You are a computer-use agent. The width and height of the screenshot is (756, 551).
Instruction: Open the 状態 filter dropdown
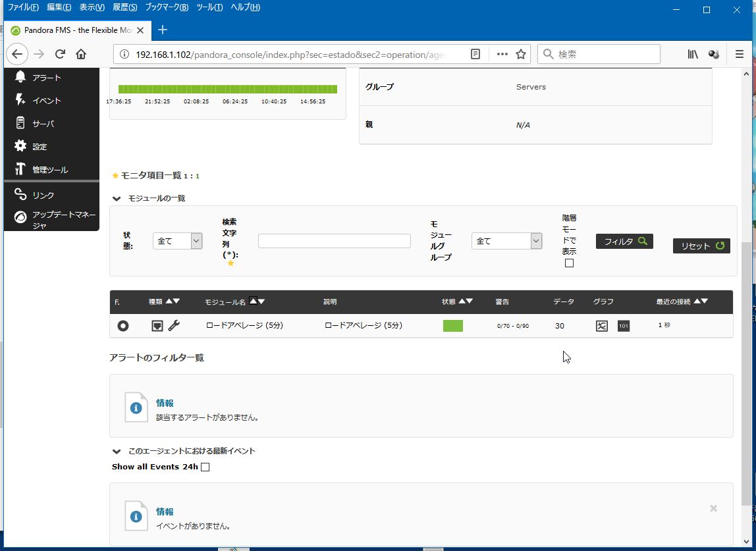point(177,241)
